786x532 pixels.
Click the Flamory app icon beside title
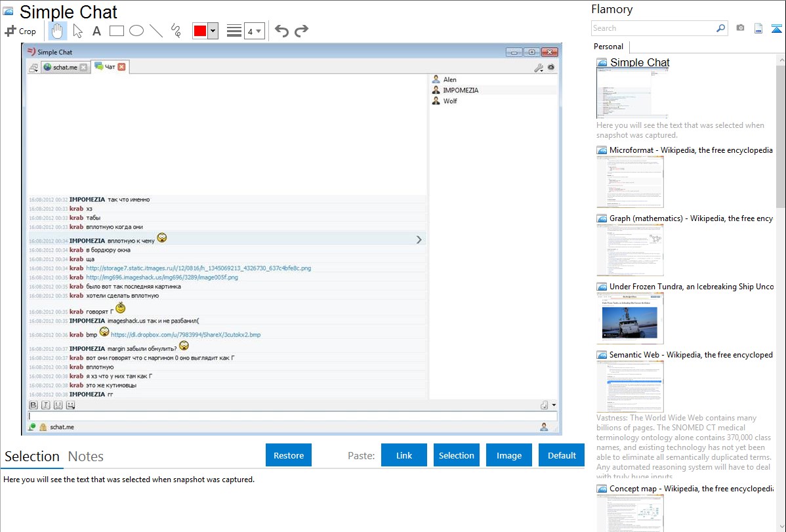pos(8,11)
